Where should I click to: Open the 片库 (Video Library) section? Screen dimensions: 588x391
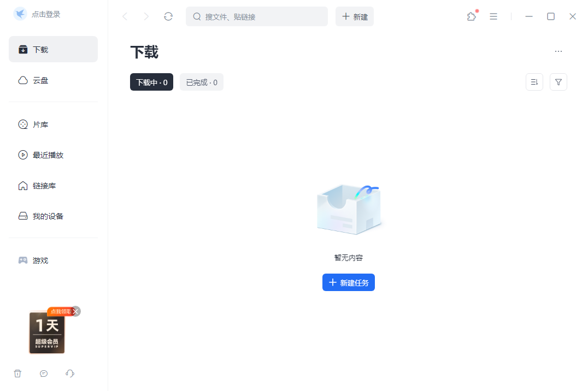[39, 124]
